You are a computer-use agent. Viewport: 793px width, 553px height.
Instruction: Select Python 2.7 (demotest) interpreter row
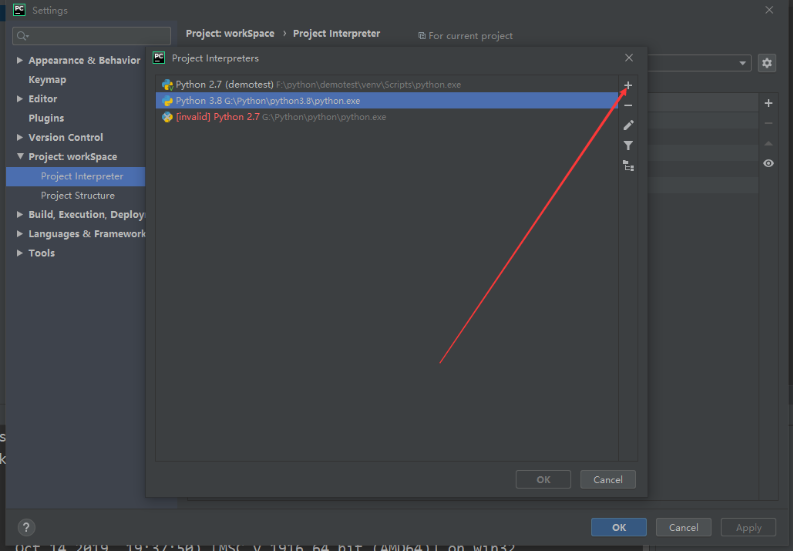(x=387, y=84)
